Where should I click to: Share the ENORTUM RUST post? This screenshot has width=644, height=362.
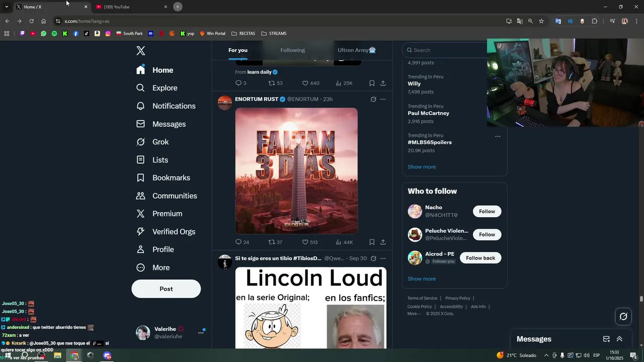pyautogui.click(x=383, y=242)
